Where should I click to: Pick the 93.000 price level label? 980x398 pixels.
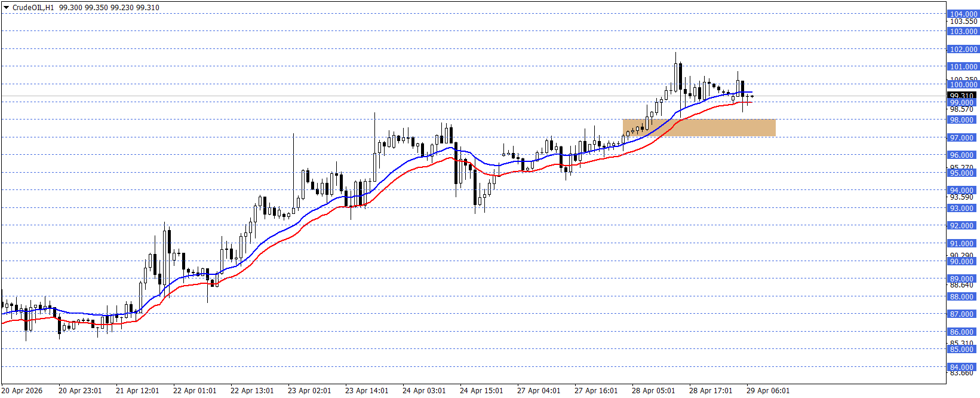coord(963,208)
